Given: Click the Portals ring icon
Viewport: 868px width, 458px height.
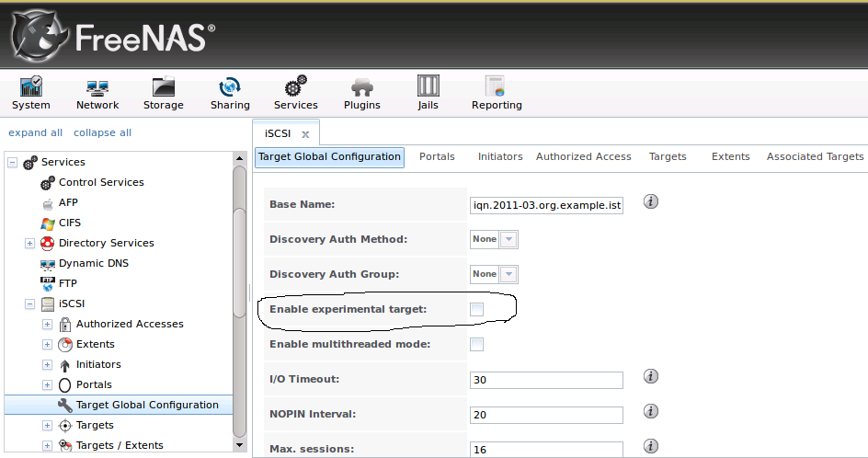Looking at the screenshot, I should [x=64, y=385].
